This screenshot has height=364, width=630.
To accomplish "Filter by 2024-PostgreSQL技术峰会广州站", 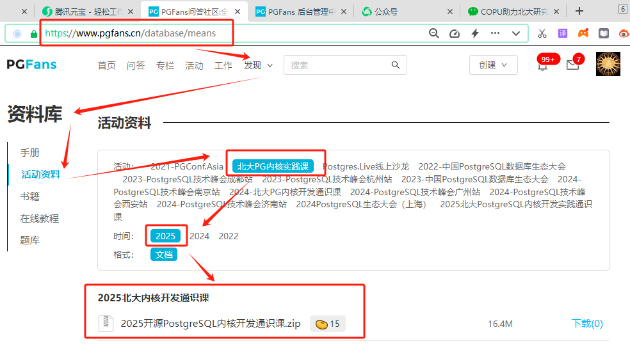I will tap(415, 192).
